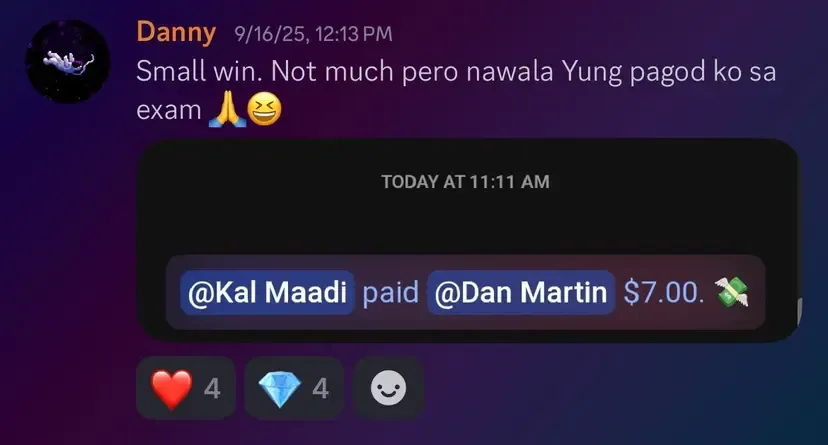This screenshot has height=445, width=828.
Task: Open the add reaction smiley button
Action: tap(389, 388)
